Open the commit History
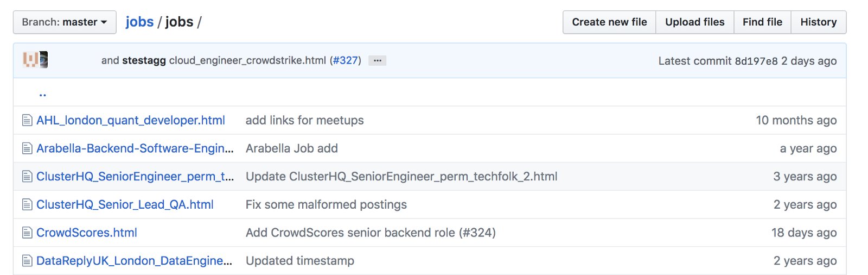868x275 pixels. pos(818,22)
